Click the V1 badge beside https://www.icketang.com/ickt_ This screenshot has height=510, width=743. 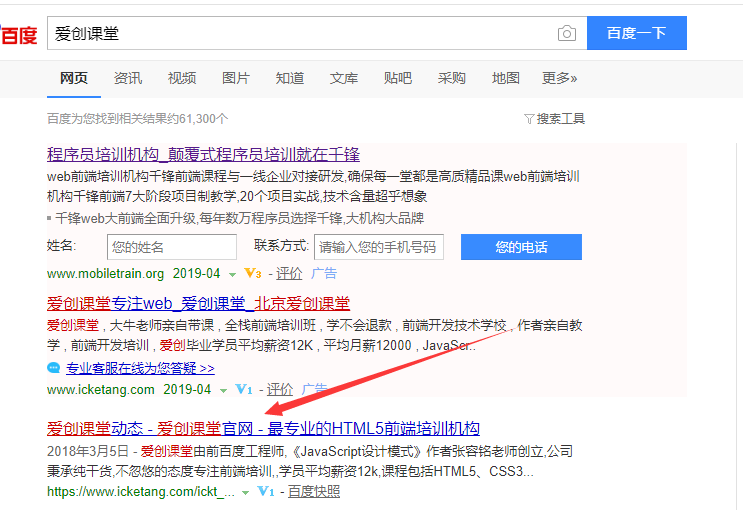266,492
